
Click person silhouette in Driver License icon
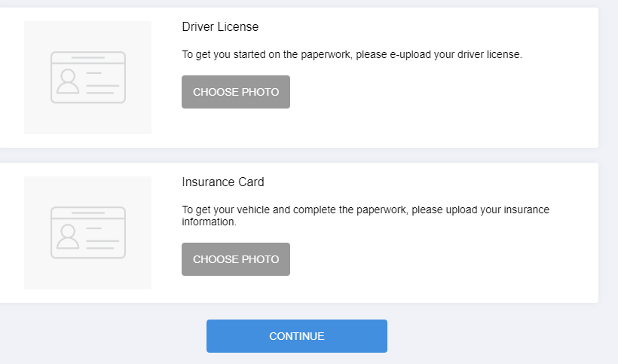pos(68,81)
